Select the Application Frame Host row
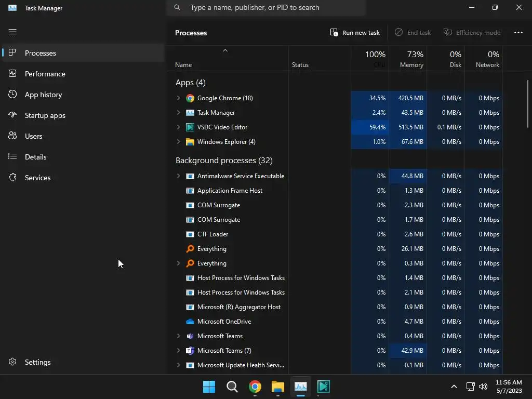The width and height of the screenshot is (532, 399). (x=335, y=191)
